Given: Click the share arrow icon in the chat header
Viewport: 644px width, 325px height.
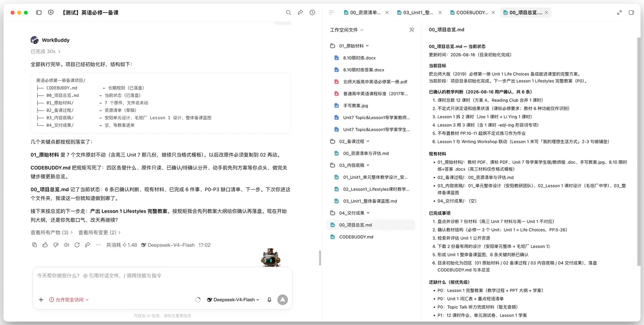Looking at the screenshot, I should tap(301, 13).
